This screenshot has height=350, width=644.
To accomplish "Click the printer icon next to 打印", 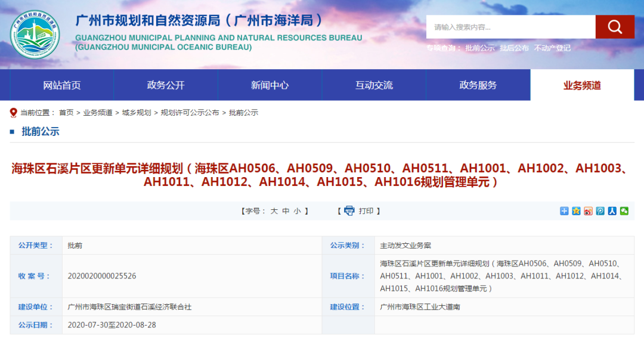I will pyautogui.click(x=349, y=210).
